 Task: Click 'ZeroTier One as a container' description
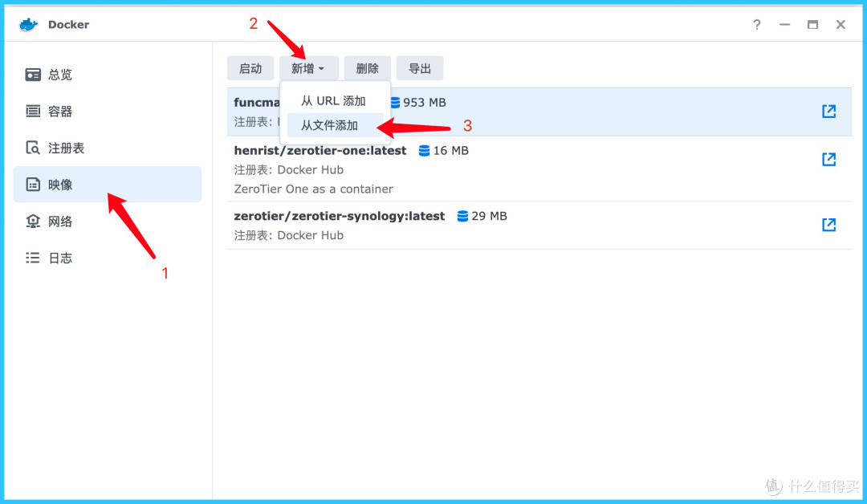tap(314, 189)
